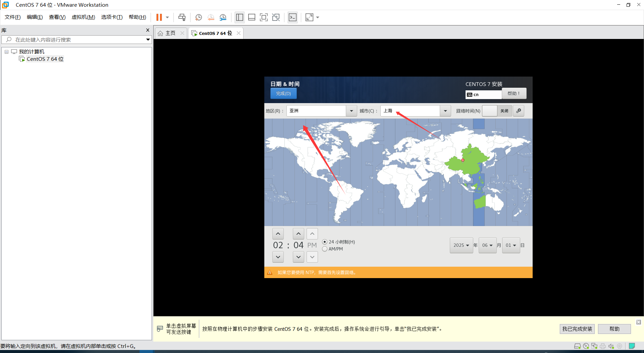Click the CD/DVD drive status icon

click(x=586, y=346)
